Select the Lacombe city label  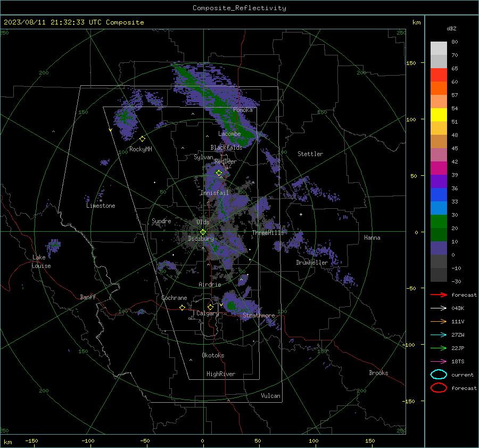click(x=229, y=134)
